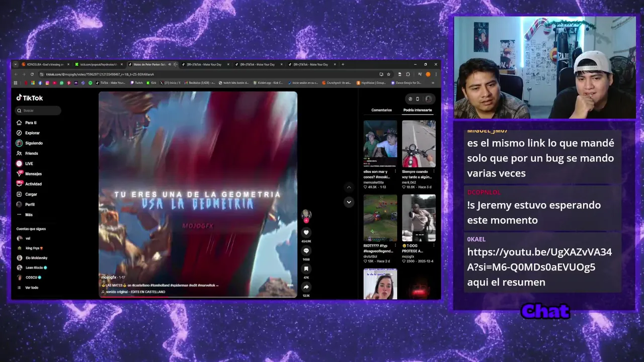Click the video progress bar
Viewport: 644px width, 362px height.
pyautogui.click(x=198, y=297)
